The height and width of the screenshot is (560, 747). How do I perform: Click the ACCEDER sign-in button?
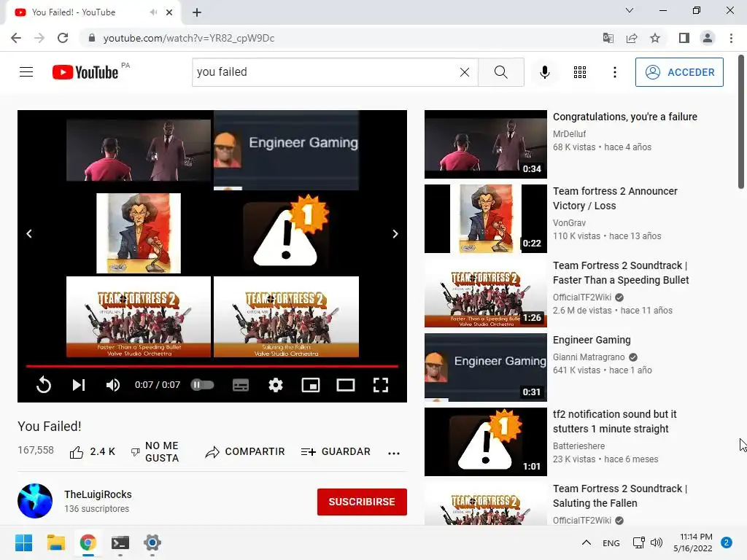coord(679,72)
